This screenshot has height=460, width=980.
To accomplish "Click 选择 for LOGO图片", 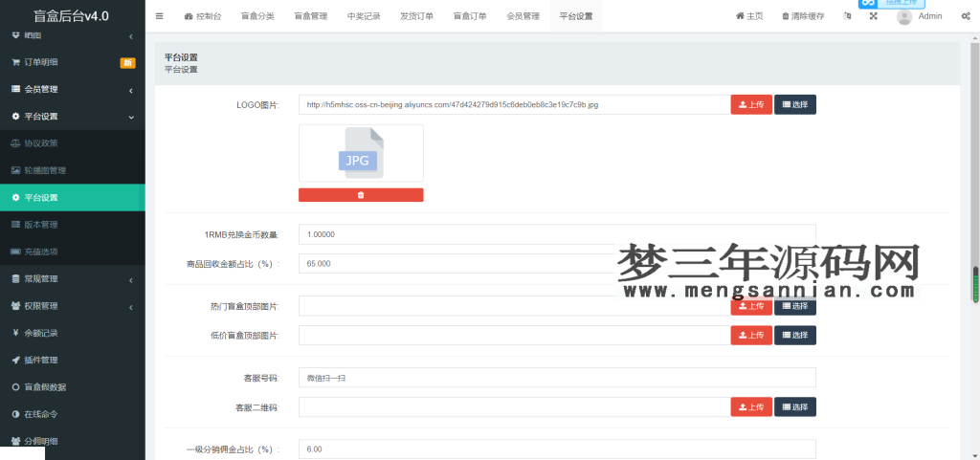I will [795, 105].
